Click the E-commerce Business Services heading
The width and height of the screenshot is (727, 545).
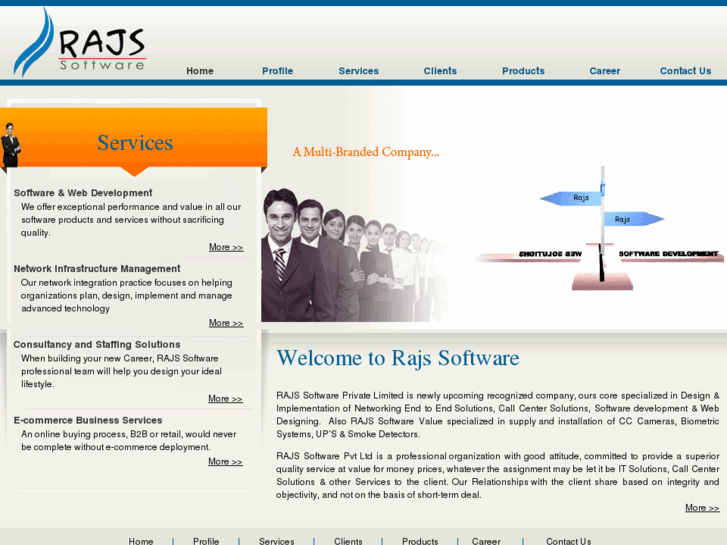click(88, 420)
